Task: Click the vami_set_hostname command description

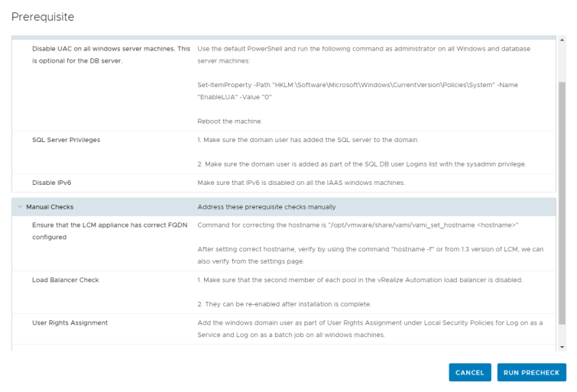Action: click(x=358, y=225)
